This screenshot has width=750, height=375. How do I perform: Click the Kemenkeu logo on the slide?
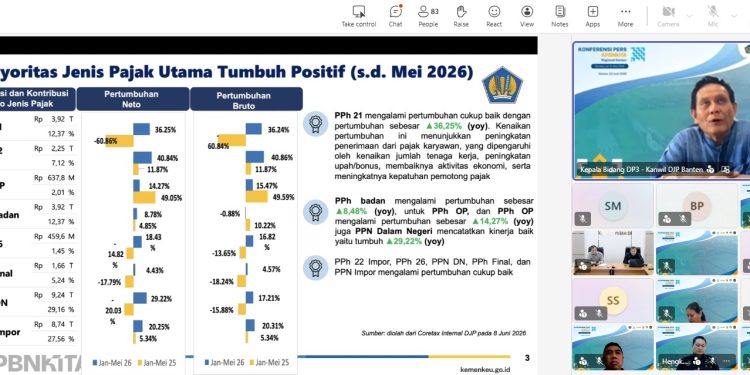click(502, 85)
